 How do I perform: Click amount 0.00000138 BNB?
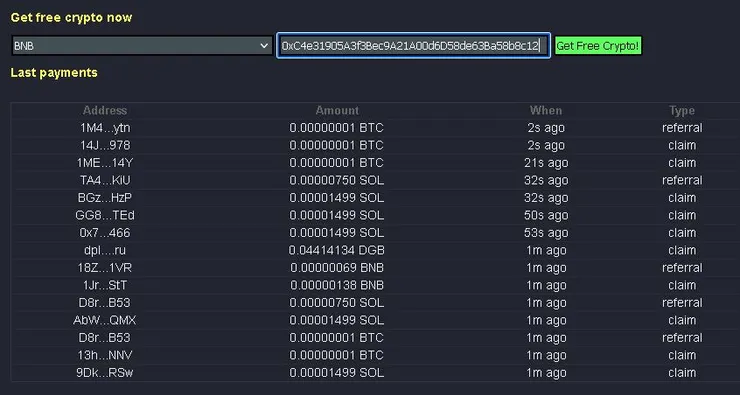pyautogui.click(x=337, y=285)
